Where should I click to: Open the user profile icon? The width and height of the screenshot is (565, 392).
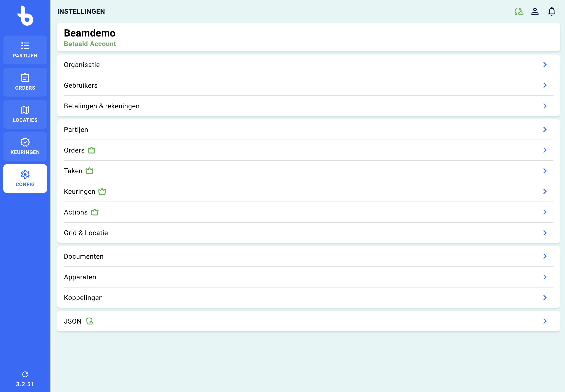[x=535, y=11]
